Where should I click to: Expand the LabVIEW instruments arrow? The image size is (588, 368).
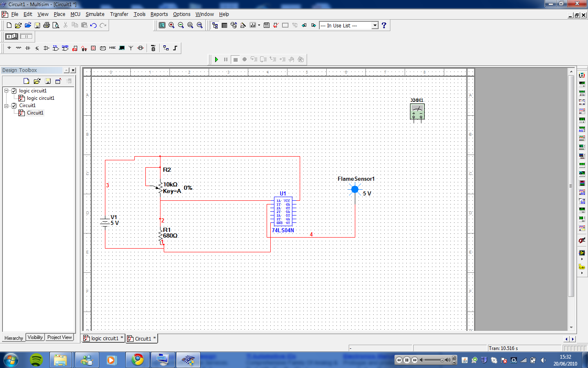(582, 259)
